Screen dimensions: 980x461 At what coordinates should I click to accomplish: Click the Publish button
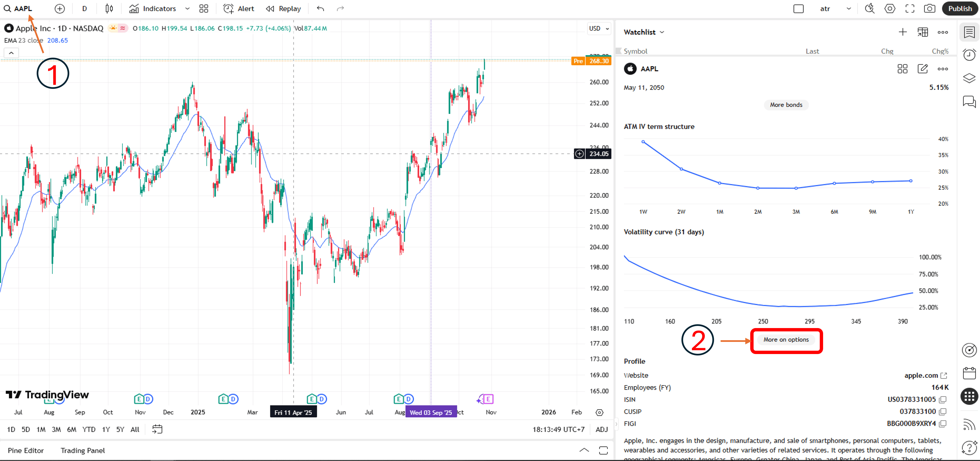(960, 8)
